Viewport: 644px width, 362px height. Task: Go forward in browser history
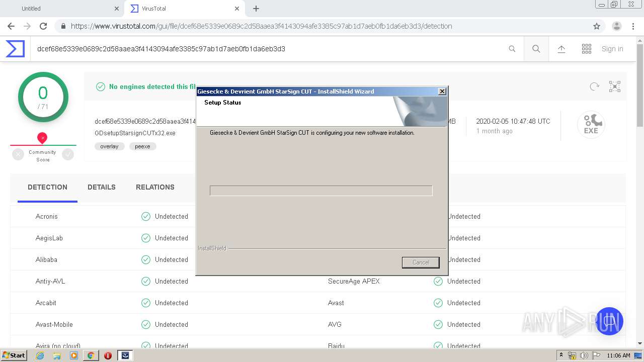[27, 26]
